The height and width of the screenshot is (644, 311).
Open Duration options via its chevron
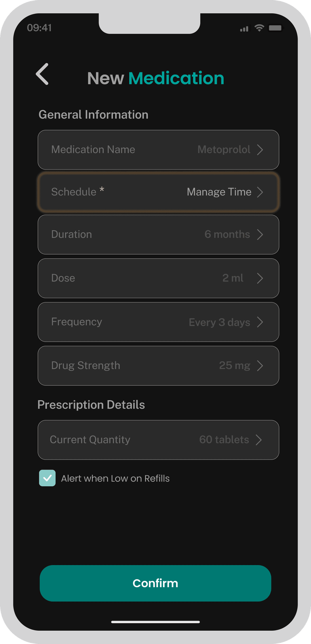[x=260, y=234]
